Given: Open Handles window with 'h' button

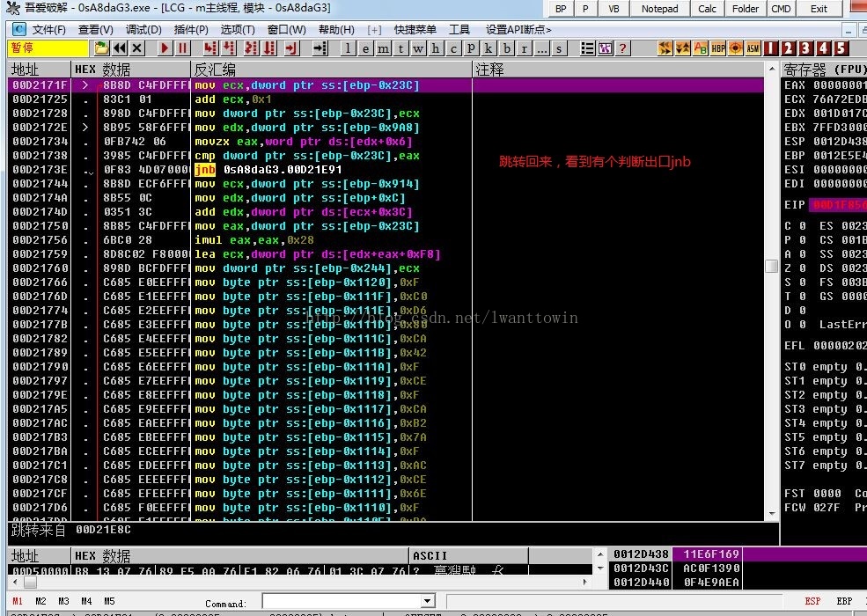Looking at the screenshot, I should pos(437,48).
